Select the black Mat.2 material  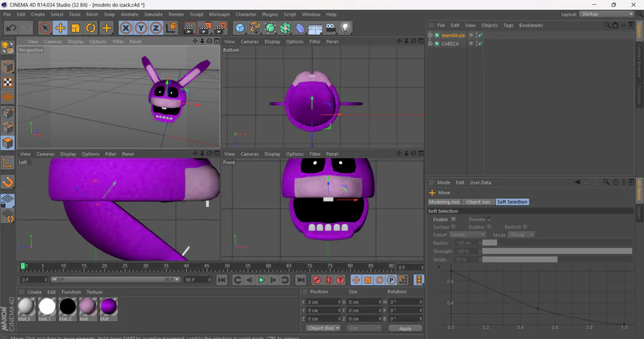click(x=67, y=307)
